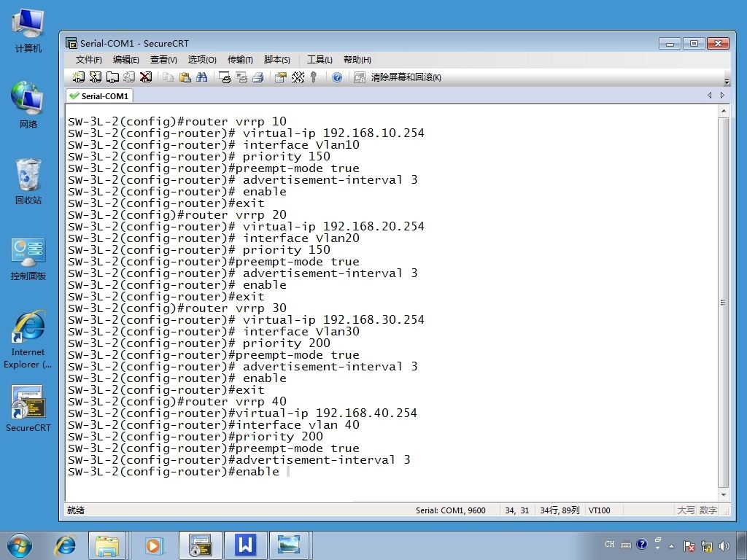Screen dimensions: 747x560
Task: Expand the toolbar overflow chevron
Action: pyautogui.click(x=727, y=82)
